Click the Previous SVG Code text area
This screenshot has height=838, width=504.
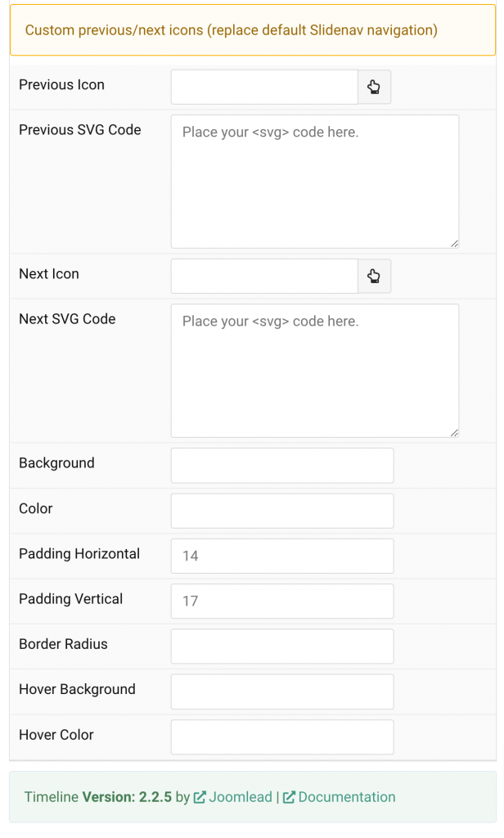click(x=314, y=180)
